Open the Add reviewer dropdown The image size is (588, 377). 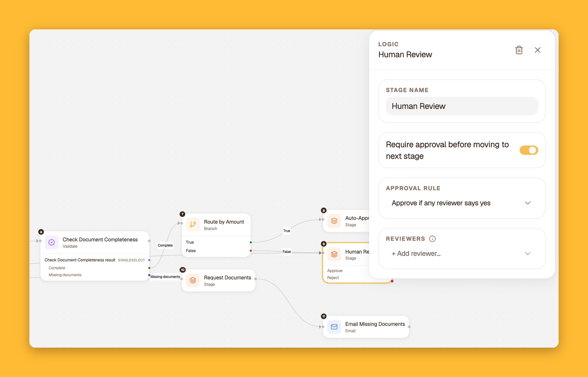462,254
